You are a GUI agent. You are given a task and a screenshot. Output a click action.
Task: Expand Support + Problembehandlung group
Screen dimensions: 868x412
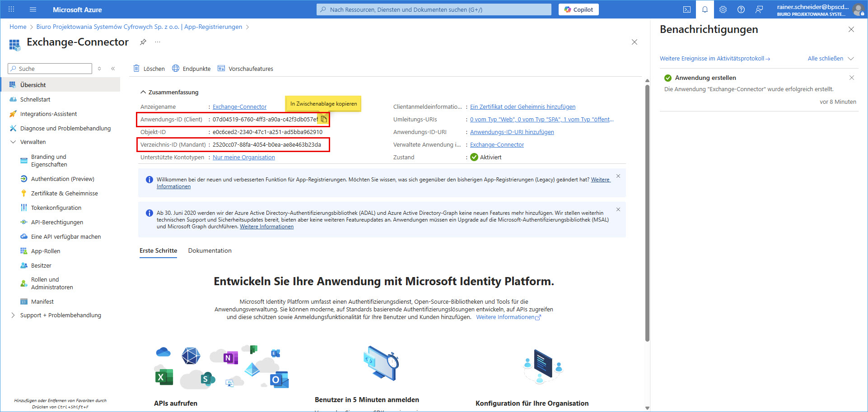tap(13, 315)
